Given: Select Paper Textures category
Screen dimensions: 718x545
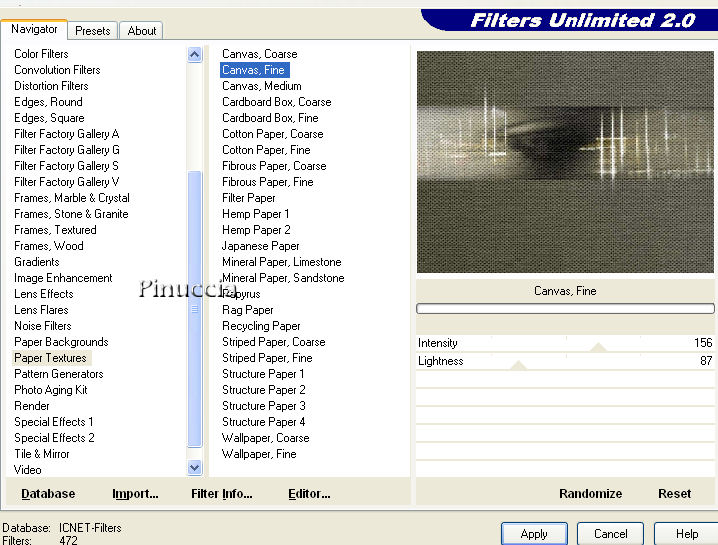Looking at the screenshot, I should 50,358.
